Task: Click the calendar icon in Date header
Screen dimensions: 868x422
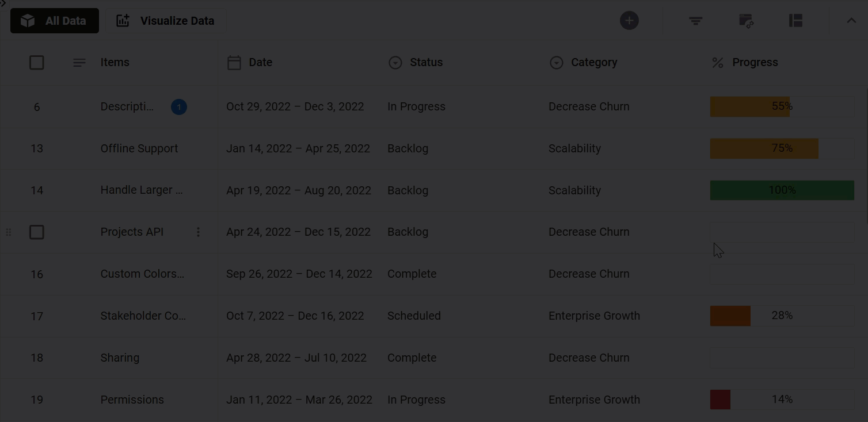Action: 234,63
